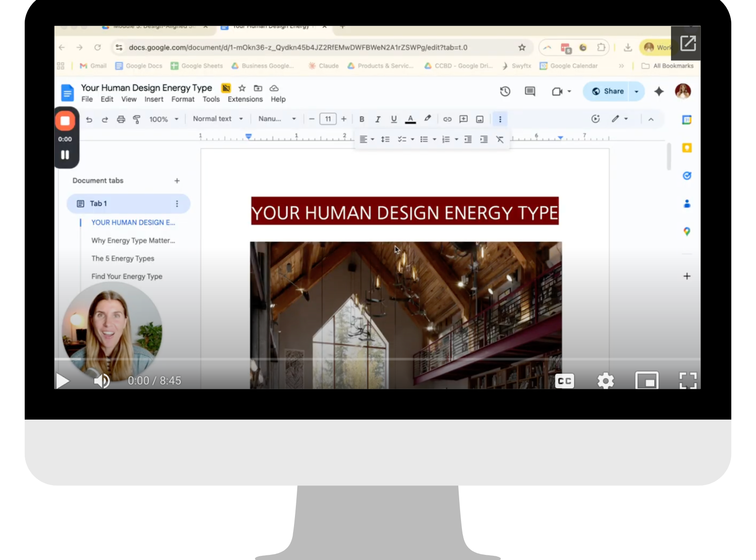This screenshot has height=560, width=756.
Task: Seek along the video progress bar
Action: (377, 359)
